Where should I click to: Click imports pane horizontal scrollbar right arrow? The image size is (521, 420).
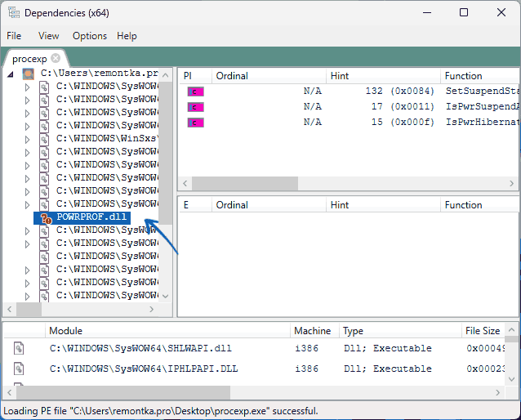pos(512,183)
